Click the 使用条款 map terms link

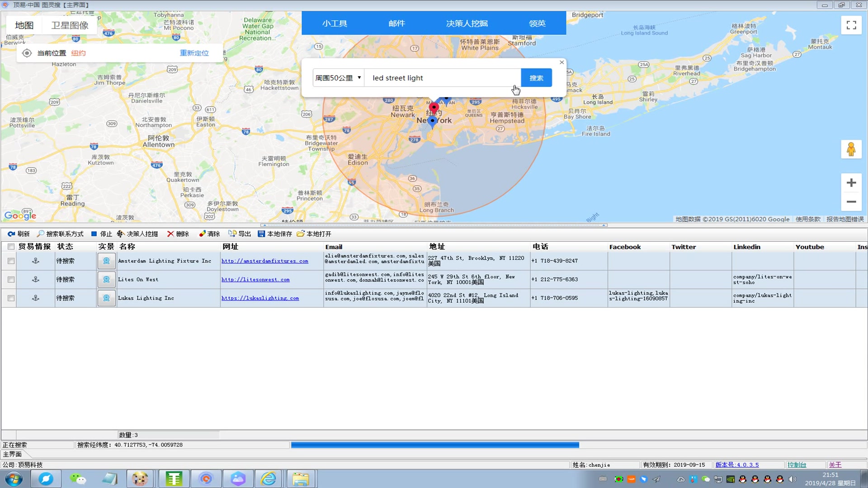coord(808,219)
